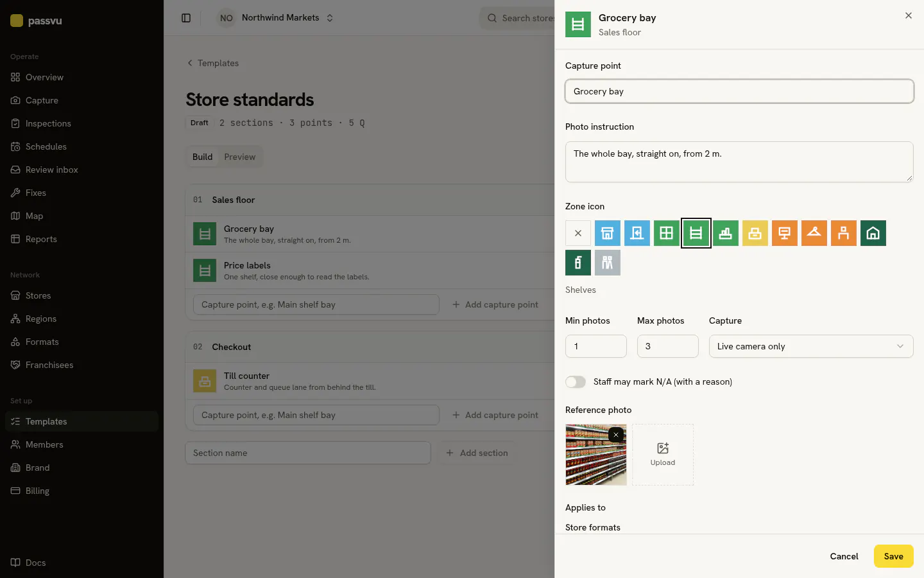Choose the blue storefront zone icon

point(608,233)
